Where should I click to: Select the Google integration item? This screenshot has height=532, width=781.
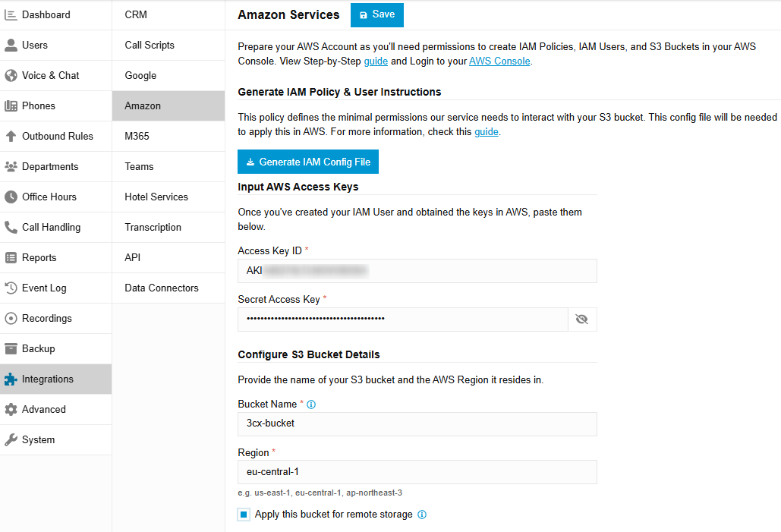[x=168, y=76]
